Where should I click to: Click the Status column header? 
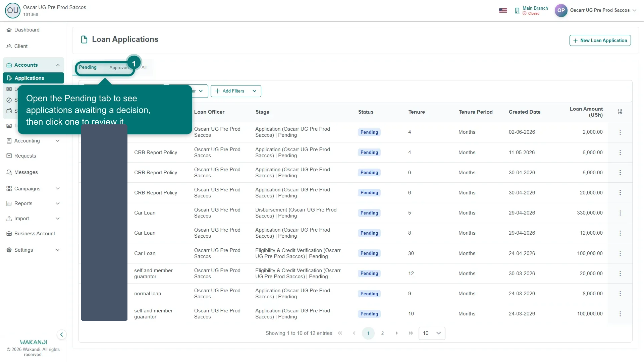(x=366, y=112)
